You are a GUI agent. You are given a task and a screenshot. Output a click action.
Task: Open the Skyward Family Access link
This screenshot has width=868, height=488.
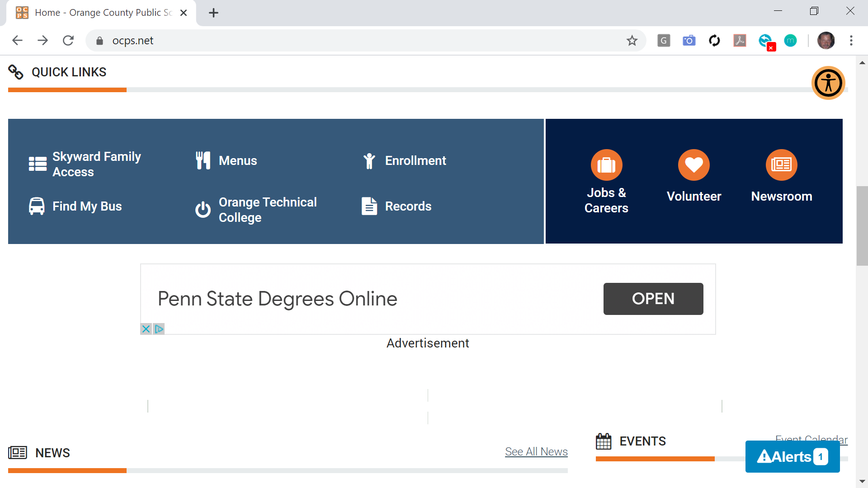pyautogui.click(x=97, y=164)
